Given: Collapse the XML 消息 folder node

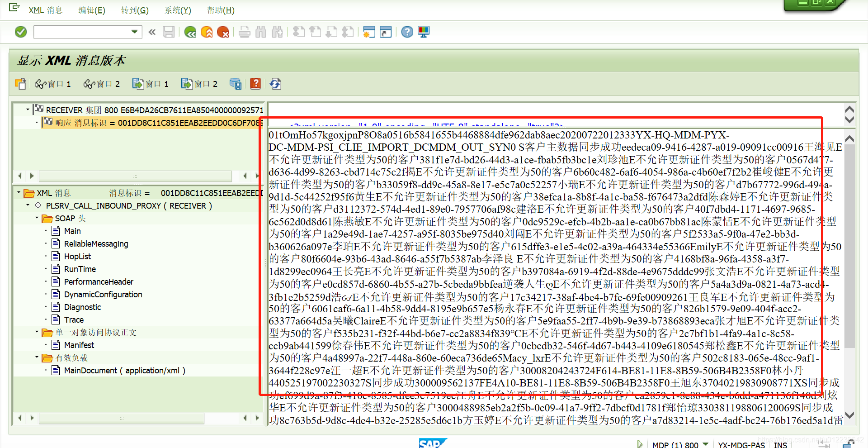Looking at the screenshot, I should [x=19, y=193].
